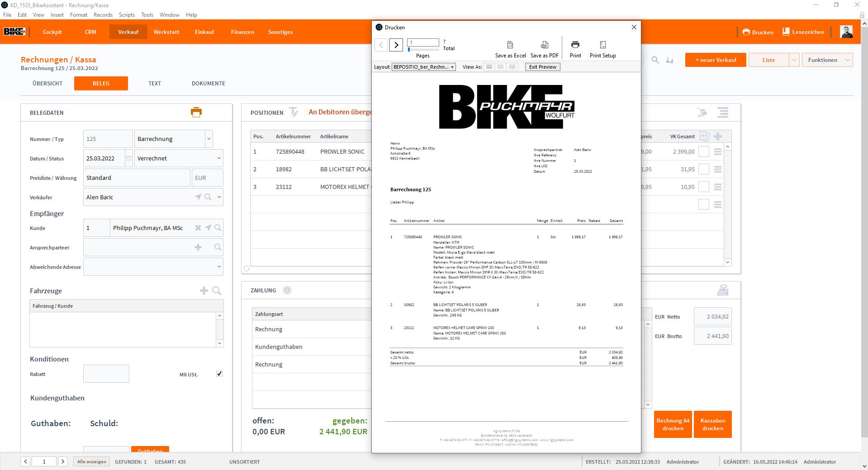The height and width of the screenshot is (470, 868).
Task: Add a new Ansprechpartner with the plus icon
Action: (x=198, y=247)
